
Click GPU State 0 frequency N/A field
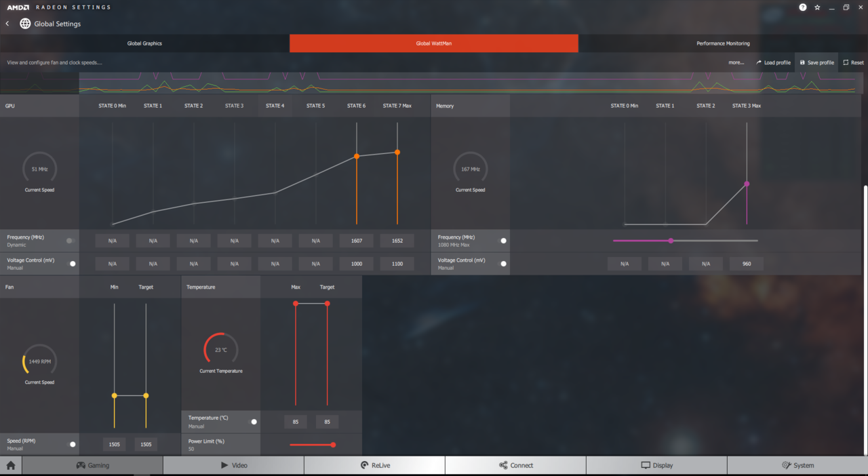pyautogui.click(x=113, y=241)
